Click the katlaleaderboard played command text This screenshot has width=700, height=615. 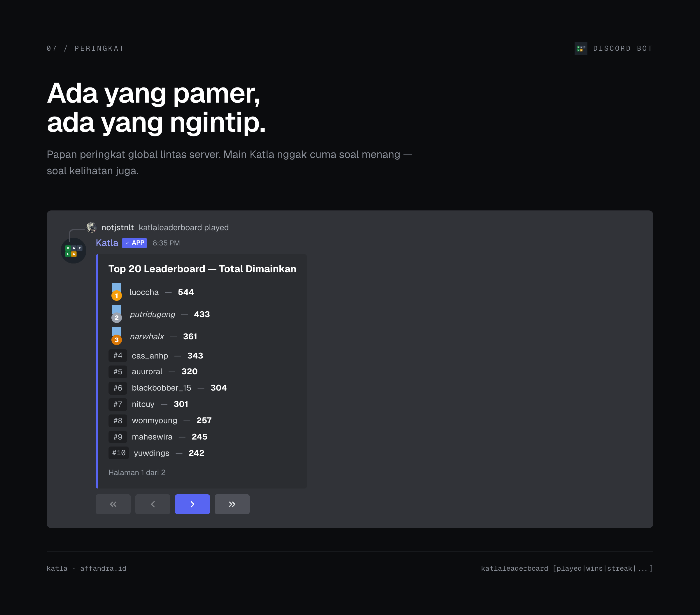[183, 228]
